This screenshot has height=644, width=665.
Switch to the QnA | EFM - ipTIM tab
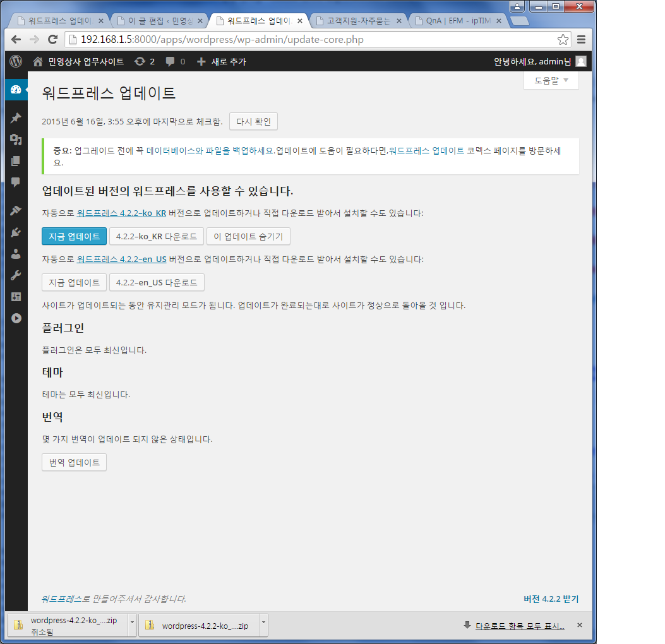click(x=458, y=21)
